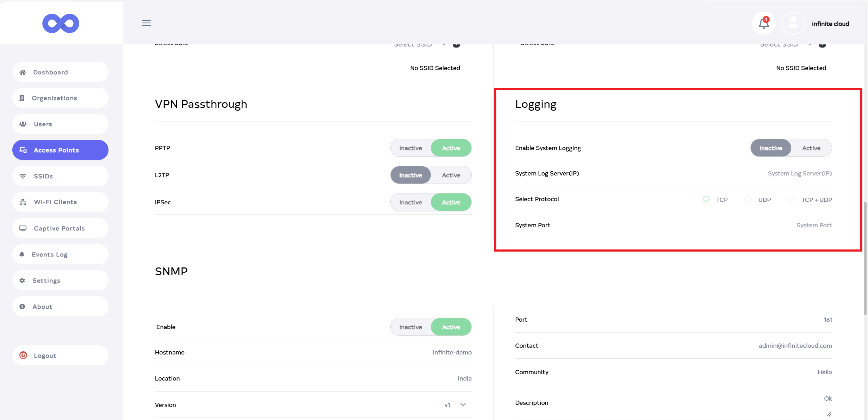Click the Dashboard home icon
Viewport: 868px width, 420px height.
[23, 72]
